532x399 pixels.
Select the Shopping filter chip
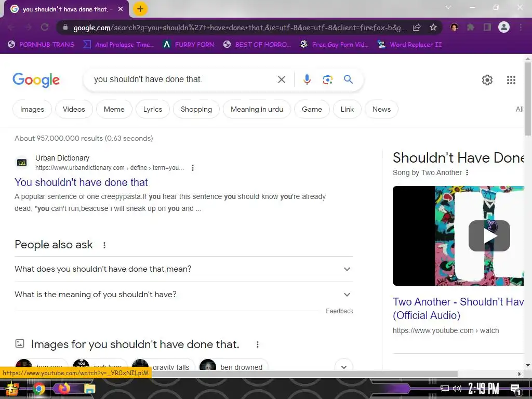click(196, 109)
